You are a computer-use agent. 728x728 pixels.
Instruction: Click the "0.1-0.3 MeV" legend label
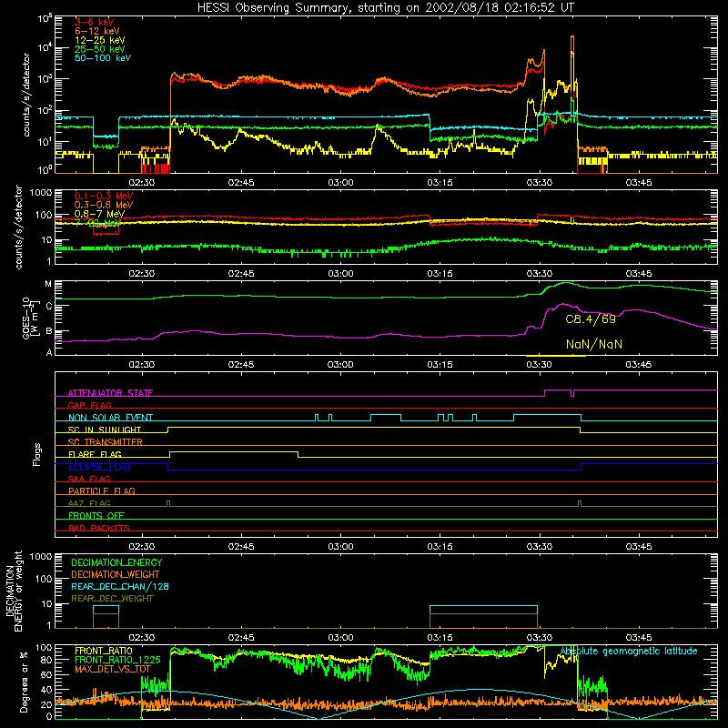104,196
